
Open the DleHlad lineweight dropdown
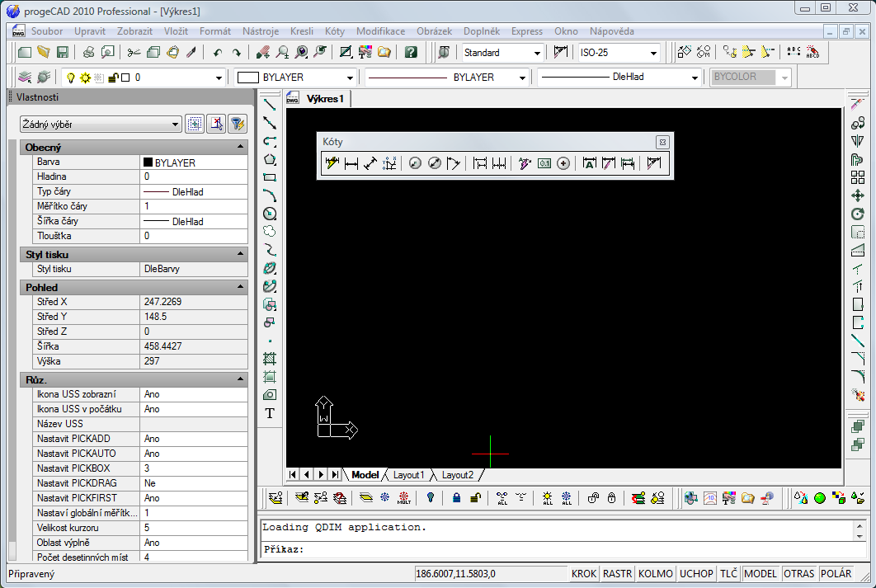point(695,78)
